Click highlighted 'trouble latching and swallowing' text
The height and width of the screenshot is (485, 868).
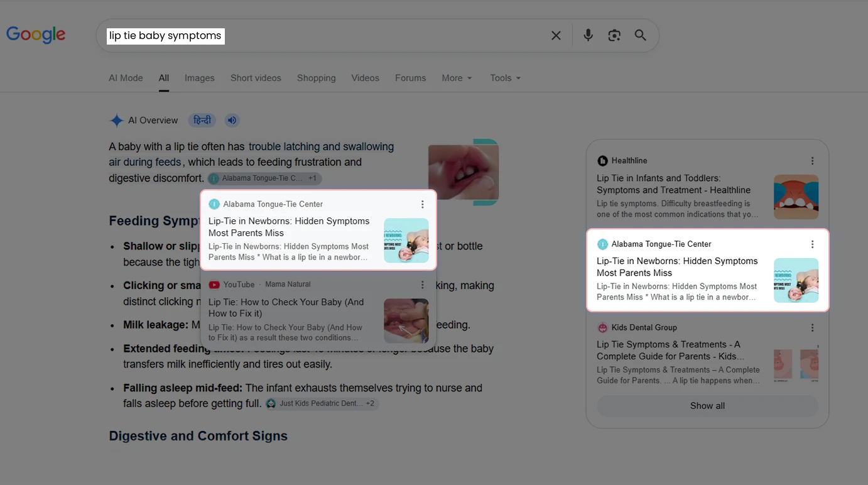[x=321, y=146]
